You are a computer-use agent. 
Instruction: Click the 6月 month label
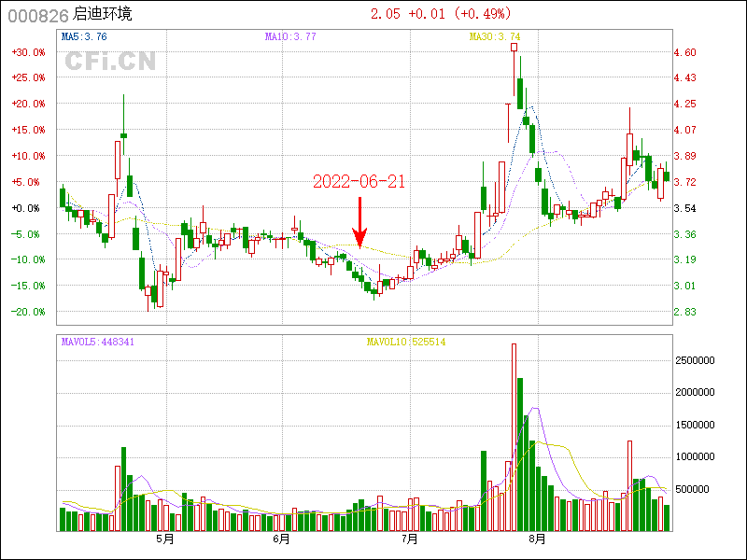pyautogui.click(x=282, y=539)
